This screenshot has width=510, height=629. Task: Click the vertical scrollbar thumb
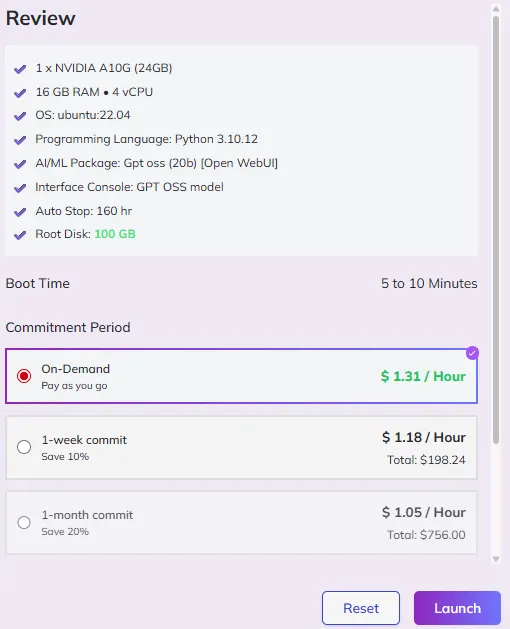pos(496,230)
